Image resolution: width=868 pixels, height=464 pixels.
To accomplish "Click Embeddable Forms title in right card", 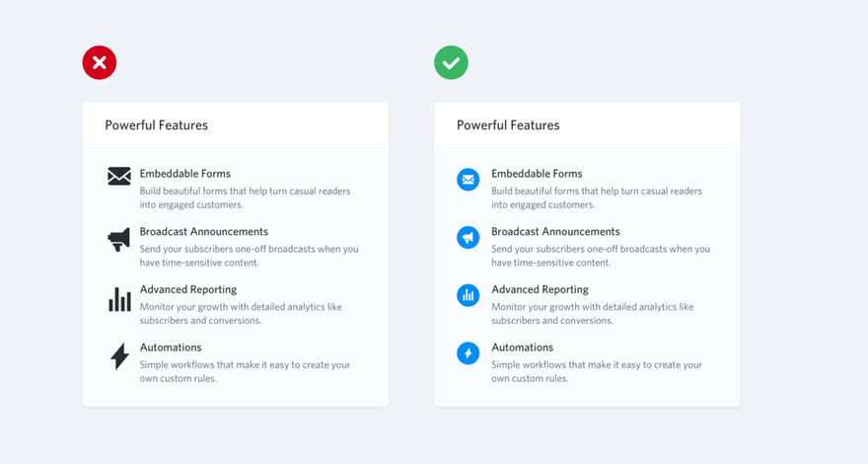I will pos(537,174).
